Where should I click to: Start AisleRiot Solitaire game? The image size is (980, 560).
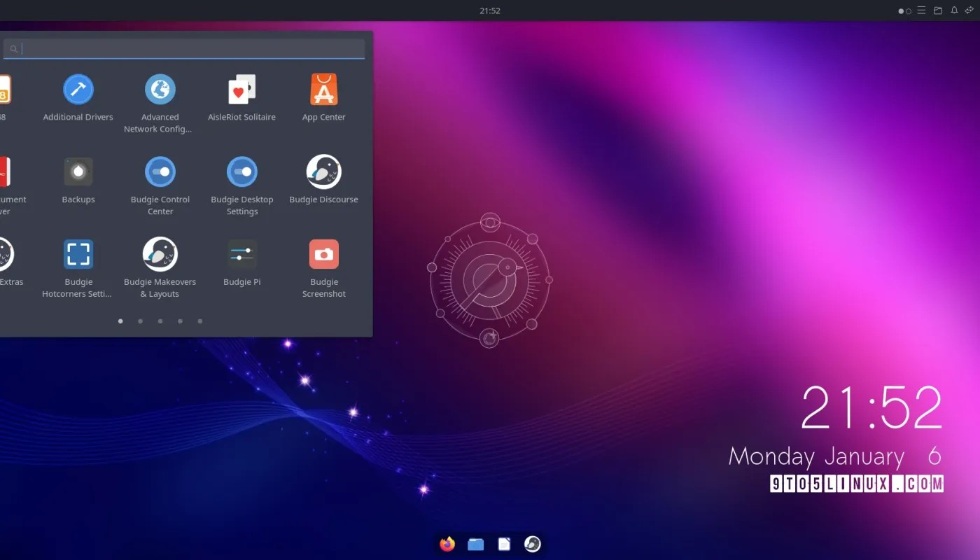242,90
